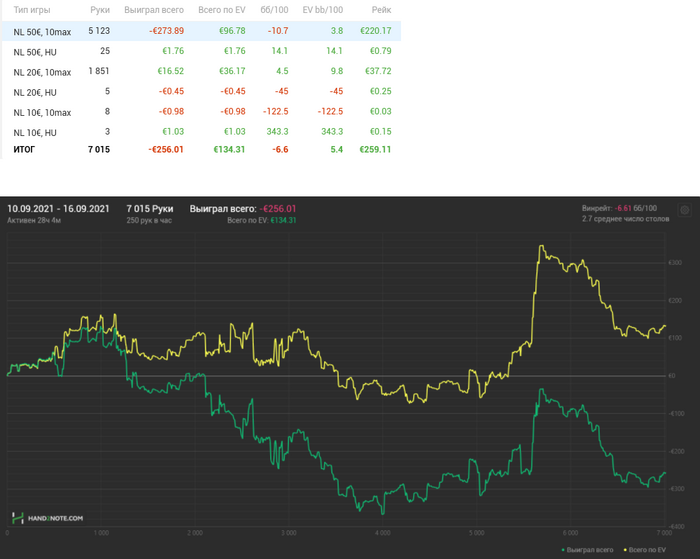Click the '€0.25' rake cell

click(x=380, y=91)
